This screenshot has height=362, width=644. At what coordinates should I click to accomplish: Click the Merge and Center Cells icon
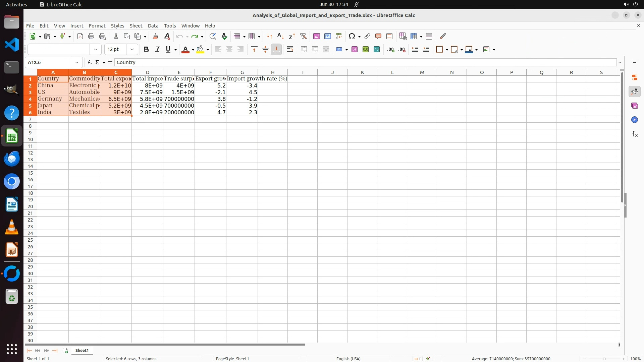pyautogui.click(x=304, y=50)
